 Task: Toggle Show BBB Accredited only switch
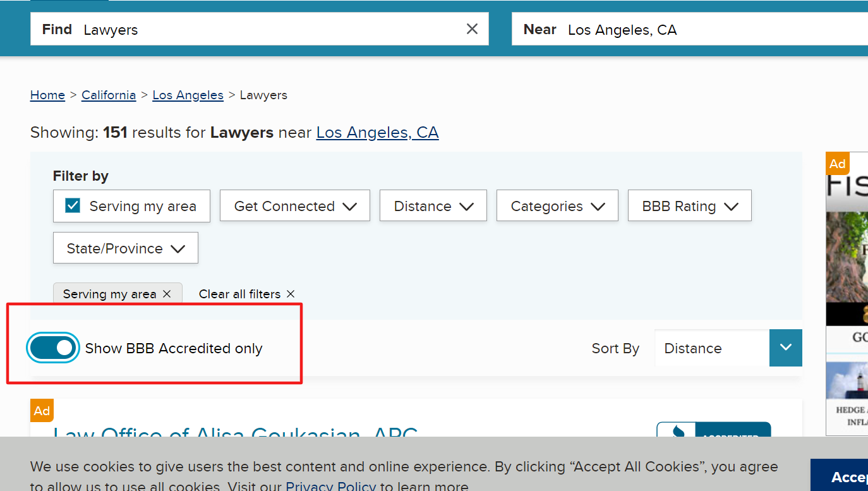(53, 348)
